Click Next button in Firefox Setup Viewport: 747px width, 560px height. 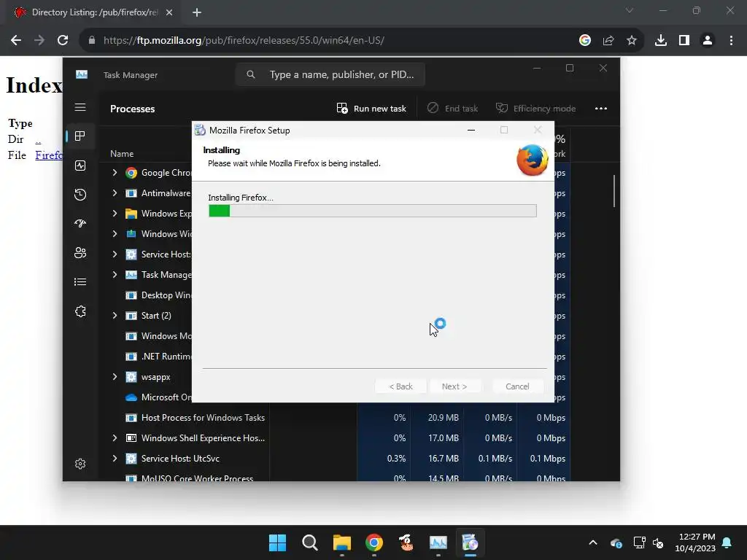[x=454, y=386]
